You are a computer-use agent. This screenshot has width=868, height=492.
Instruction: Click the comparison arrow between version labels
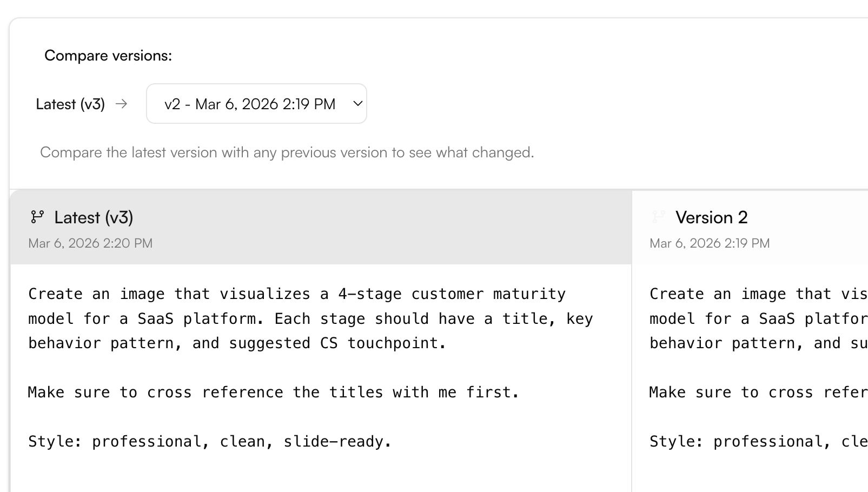coord(122,104)
